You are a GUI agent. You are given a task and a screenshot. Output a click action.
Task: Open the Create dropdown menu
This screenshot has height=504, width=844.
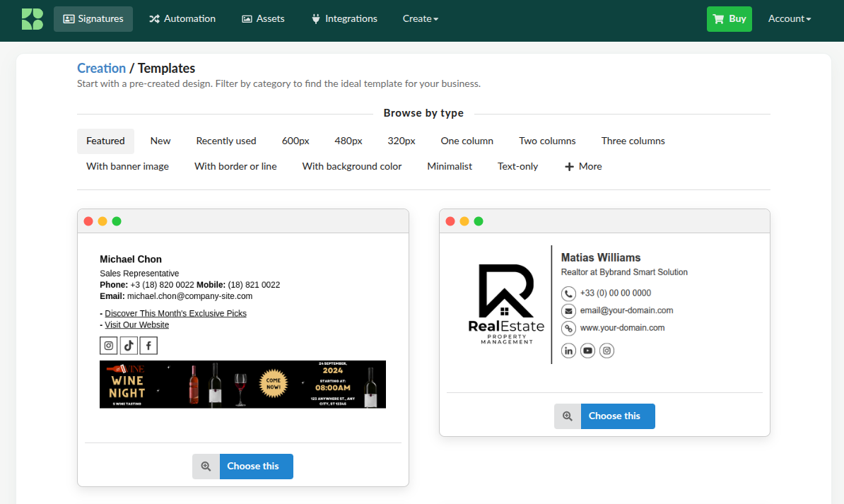point(420,19)
